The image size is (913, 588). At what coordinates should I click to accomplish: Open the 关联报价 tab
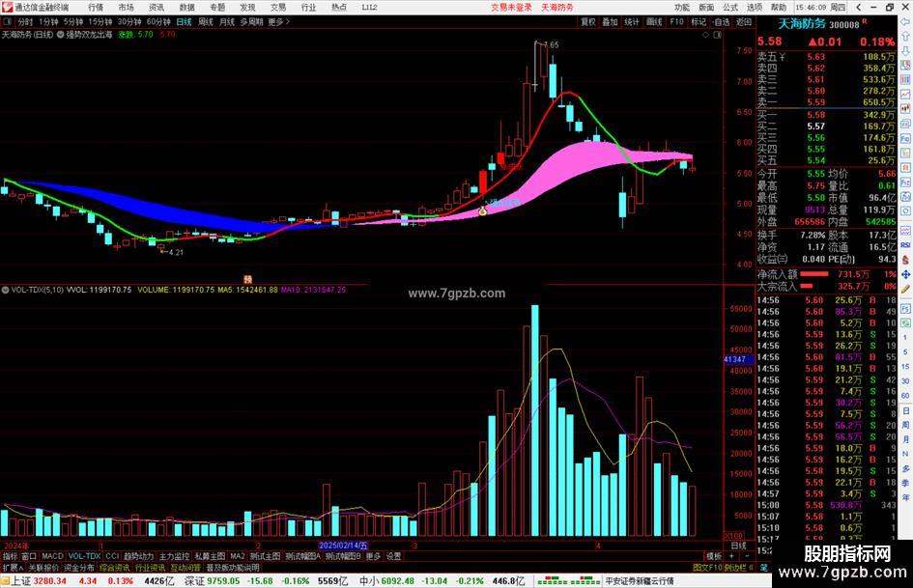point(43,567)
